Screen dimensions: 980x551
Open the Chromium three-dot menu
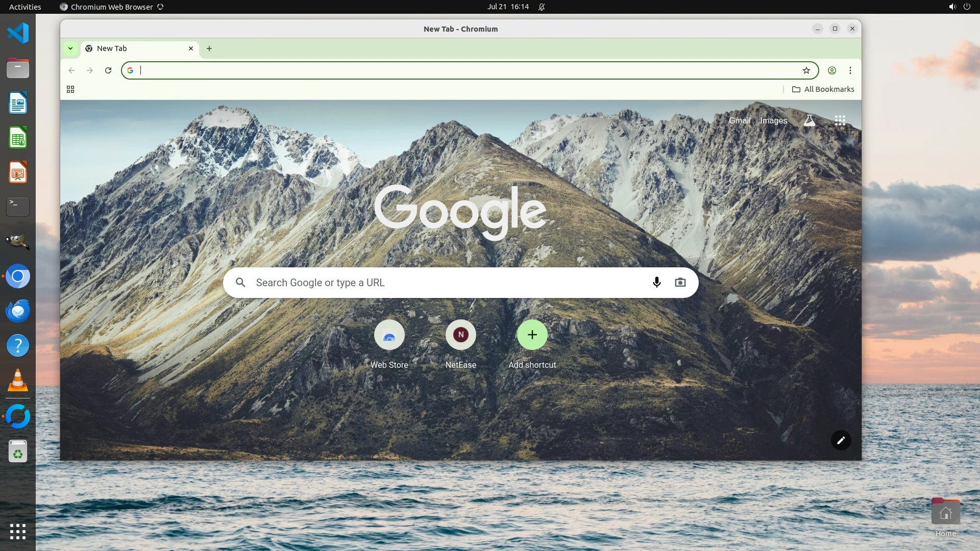850,70
